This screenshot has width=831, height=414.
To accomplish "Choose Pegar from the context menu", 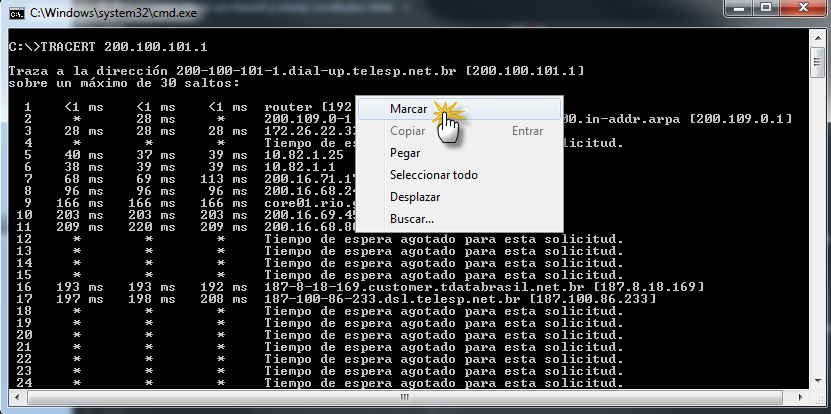I will [x=459, y=153].
